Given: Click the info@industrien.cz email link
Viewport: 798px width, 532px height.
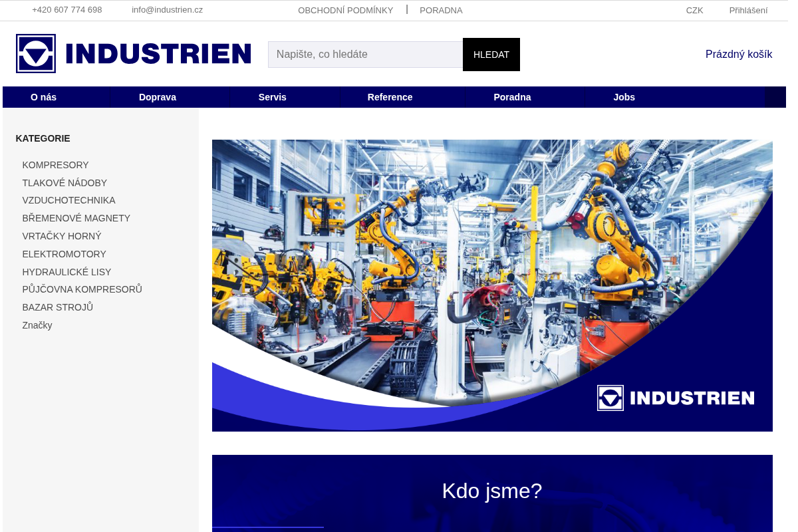Looking at the screenshot, I should (x=167, y=10).
